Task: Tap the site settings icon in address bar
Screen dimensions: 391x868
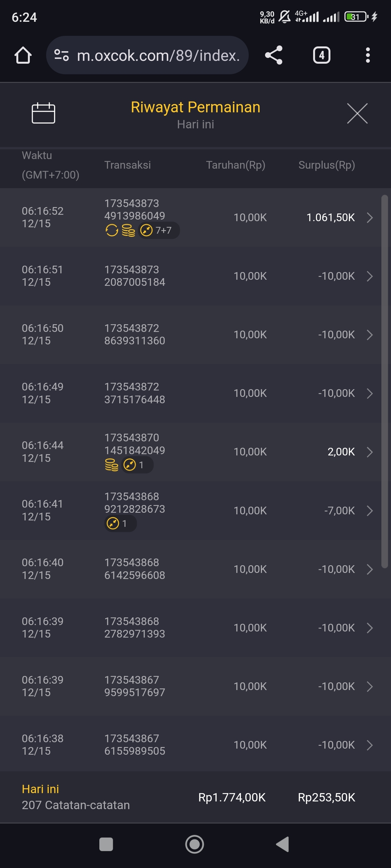Action: click(x=62, y=55)
